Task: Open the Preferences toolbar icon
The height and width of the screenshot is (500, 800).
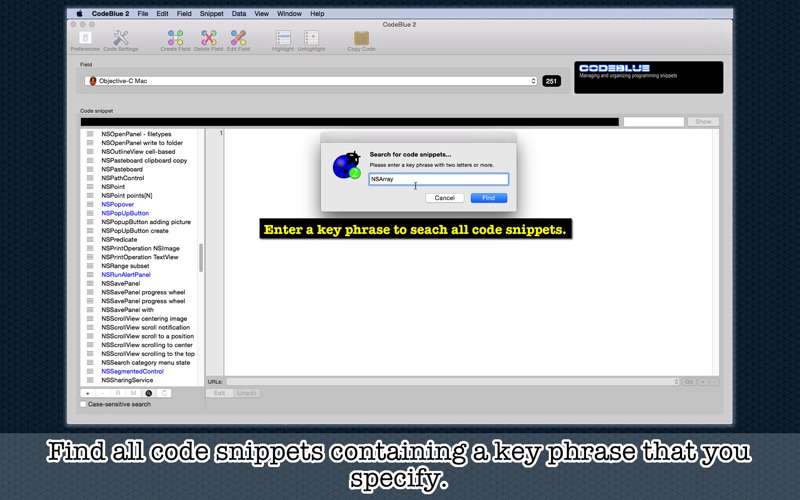Action: 85,38
